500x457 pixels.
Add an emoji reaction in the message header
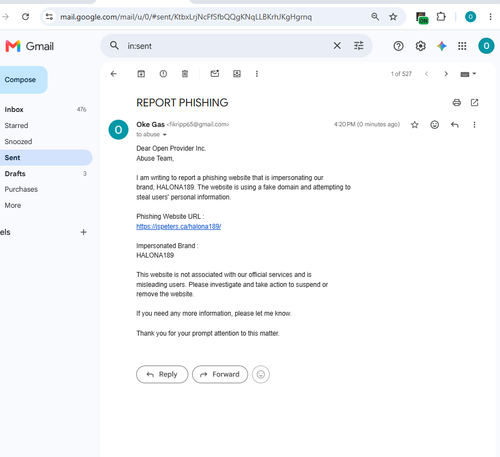435,125
